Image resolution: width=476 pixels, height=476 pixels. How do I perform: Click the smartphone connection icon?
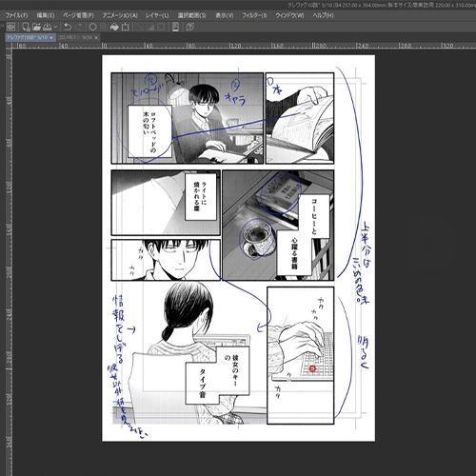[x=175, y=27]
